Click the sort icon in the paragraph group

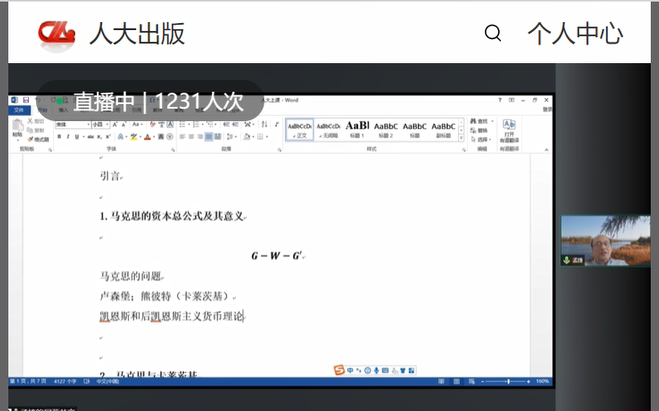[x=264, y=124]
